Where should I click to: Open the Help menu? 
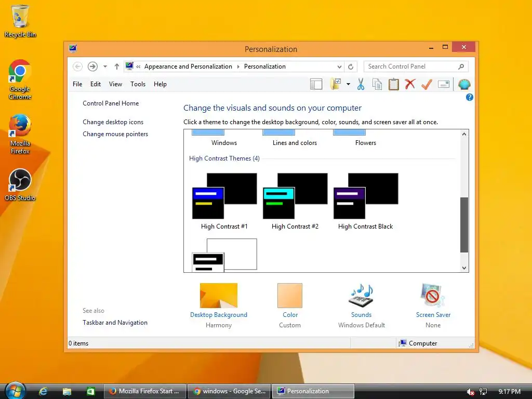point(160,84)
